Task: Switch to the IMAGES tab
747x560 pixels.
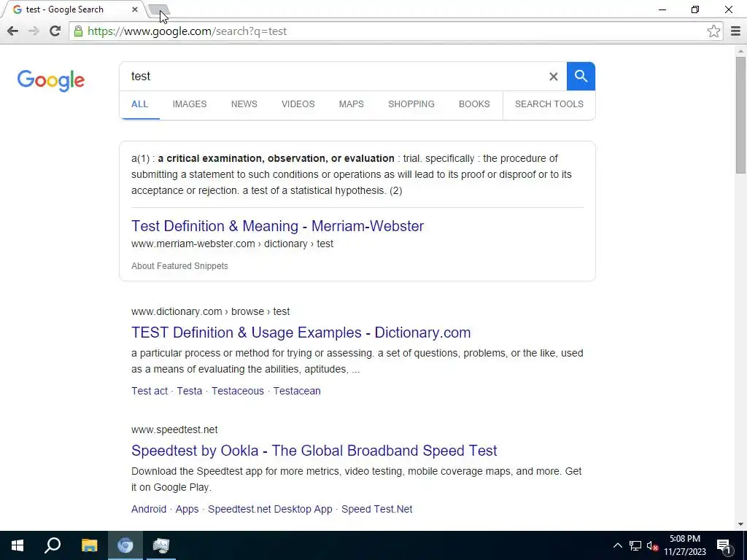Action: (x=190, y=104)
